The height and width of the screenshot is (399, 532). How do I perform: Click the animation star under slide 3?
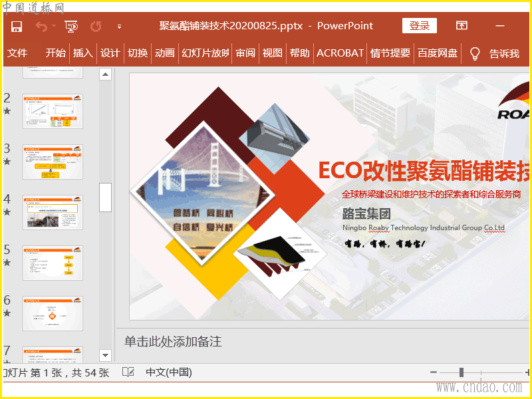click(7, 162)
